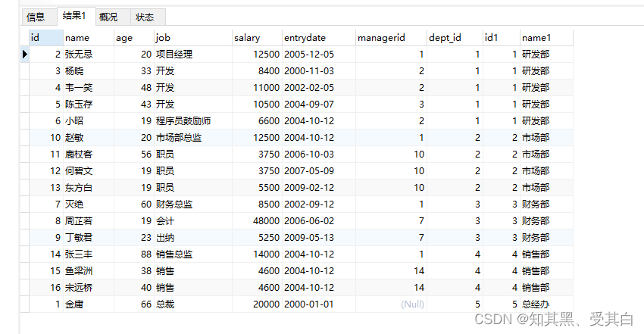Click the salary column header
Viewport: 644px width, 334px height.
[x=257, y=38]
